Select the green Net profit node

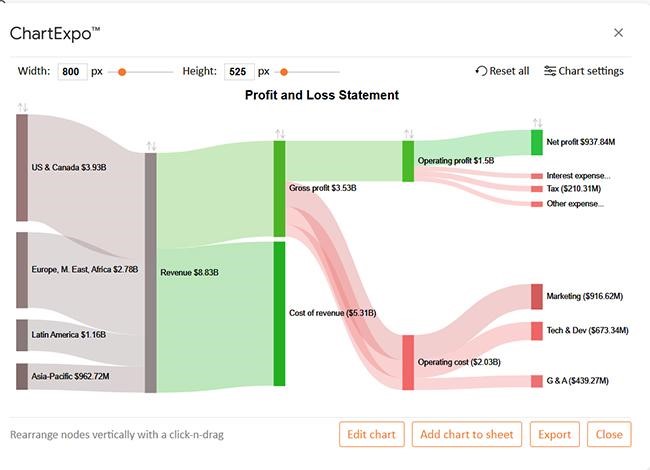pos(537,142)
